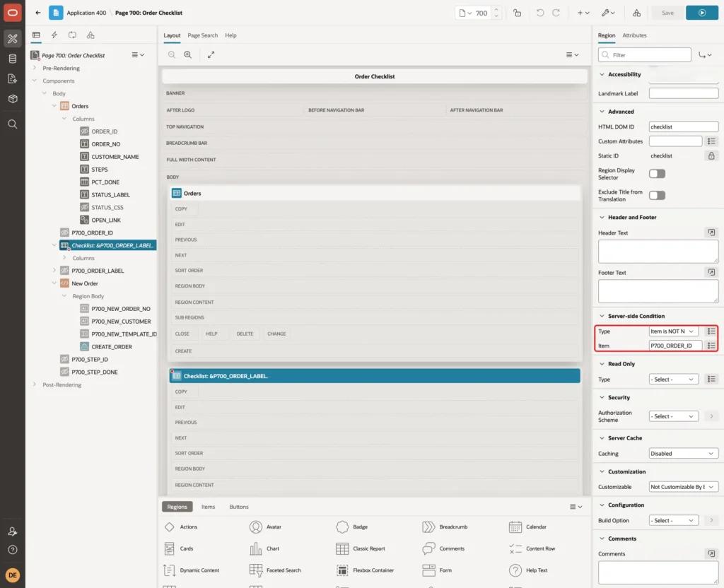
Task: Open the Help tab in center pane
Action: (230, 35)
